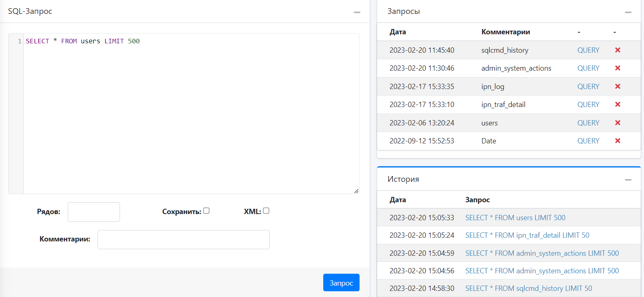Open history entry SELECT FROM sqlcmd_history LIMIT 50

(529, 288)
